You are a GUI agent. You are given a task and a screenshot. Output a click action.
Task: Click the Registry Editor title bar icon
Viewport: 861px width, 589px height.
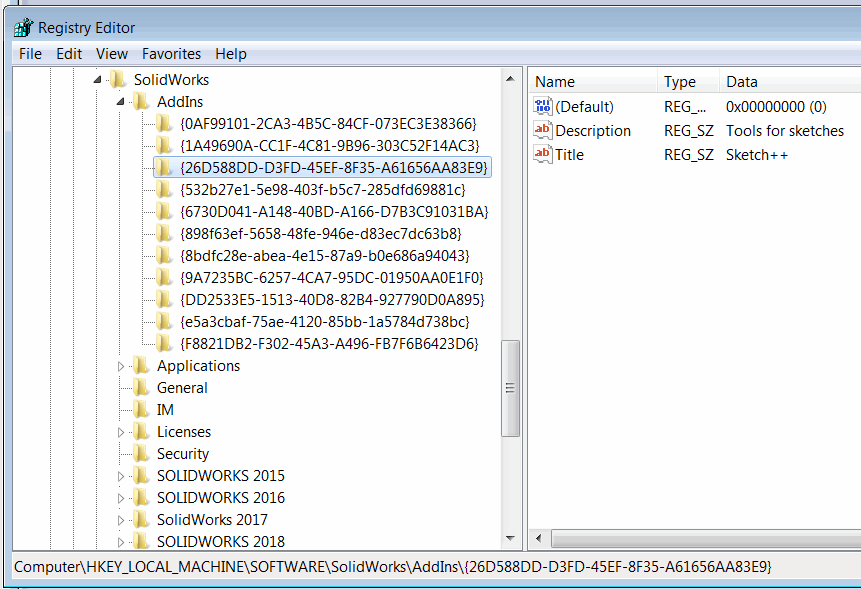click(x=24, y=27)
